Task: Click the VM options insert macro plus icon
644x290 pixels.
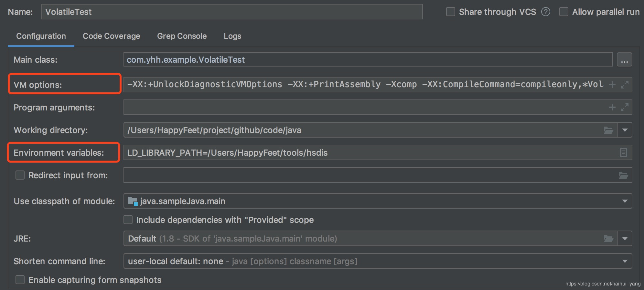Action: pyautogui.click(x=612, y=85)
